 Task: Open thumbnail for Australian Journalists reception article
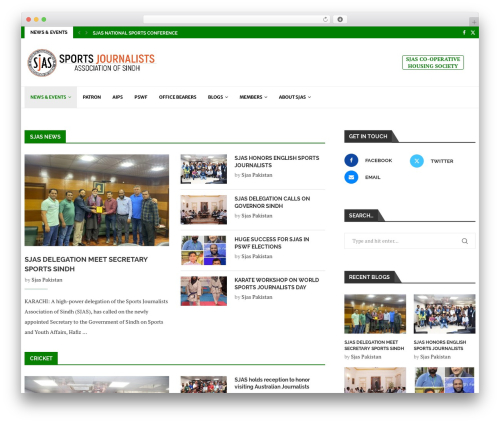click(x=204, y=384)
